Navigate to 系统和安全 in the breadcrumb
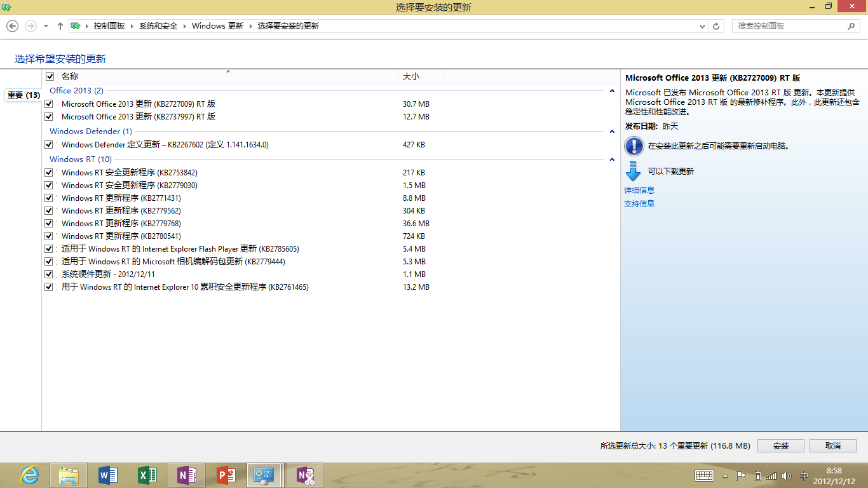Image resolution: width=868 pixels, height=488 pixels. pyautogui.click(x=158, y=26)
